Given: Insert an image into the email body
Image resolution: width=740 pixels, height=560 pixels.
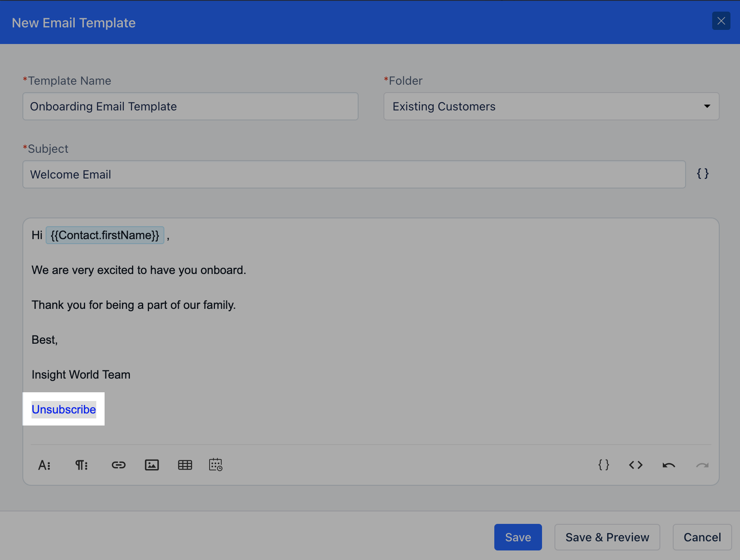Looking at the screenshot, I should [152, 465].
